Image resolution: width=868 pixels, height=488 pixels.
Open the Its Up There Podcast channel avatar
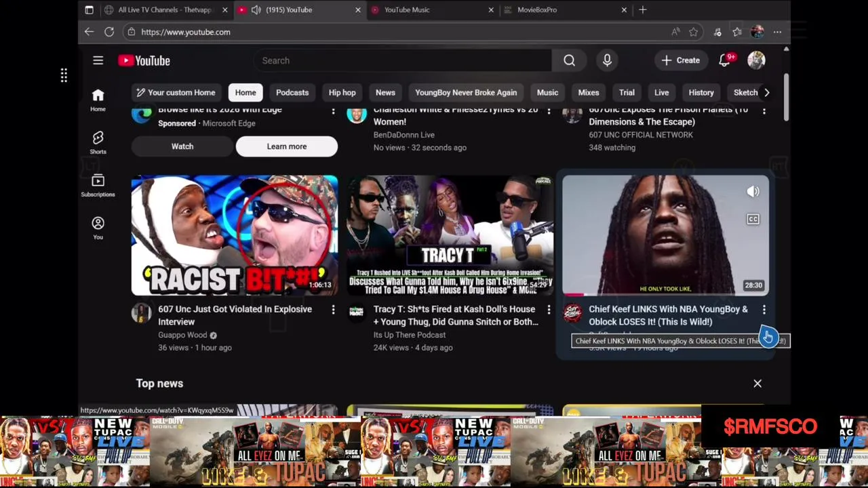357,312
